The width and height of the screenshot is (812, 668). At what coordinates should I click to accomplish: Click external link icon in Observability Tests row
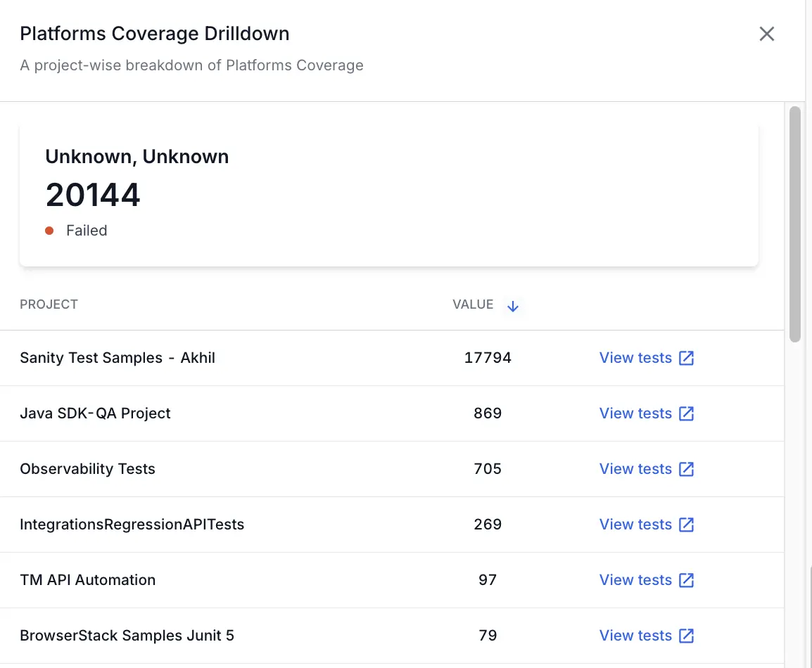click(686, 468)
